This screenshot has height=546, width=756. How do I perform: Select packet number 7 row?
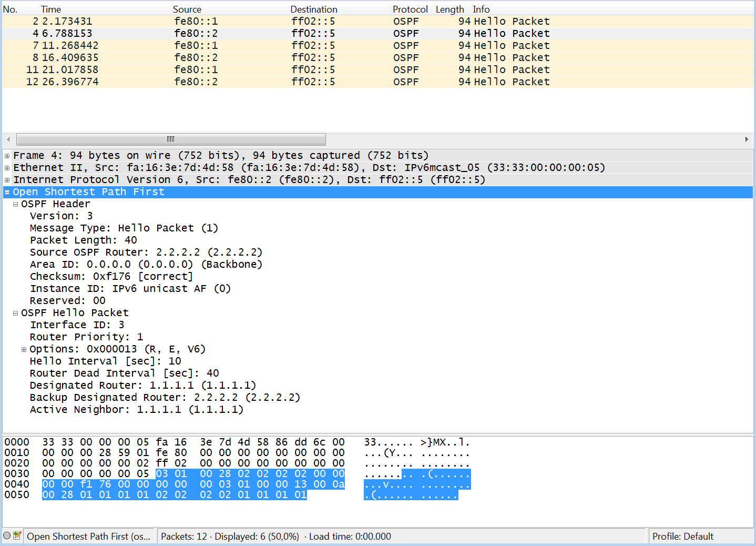(x=377, y=45)
